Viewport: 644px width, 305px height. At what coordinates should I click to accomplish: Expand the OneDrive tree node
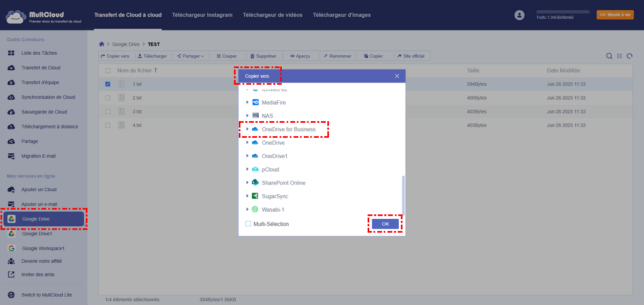[x=247, y=143]
